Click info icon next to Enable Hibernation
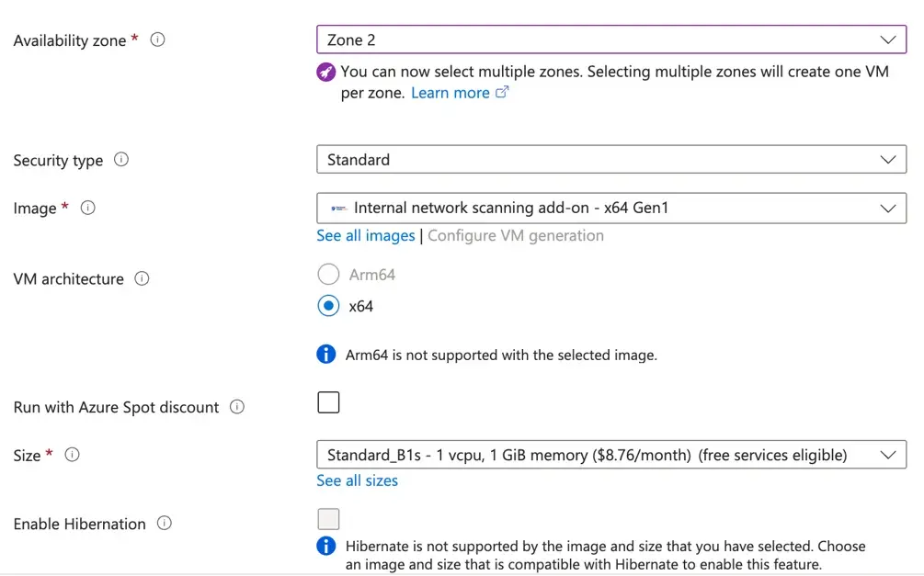This screenshot has width=924, height=576. [165, 524]
